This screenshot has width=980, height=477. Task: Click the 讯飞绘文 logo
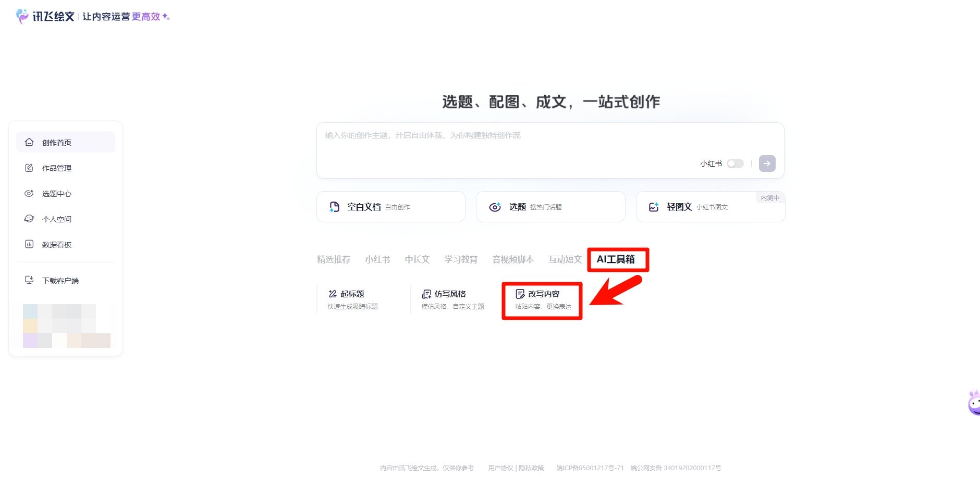[x=45, y=16]
